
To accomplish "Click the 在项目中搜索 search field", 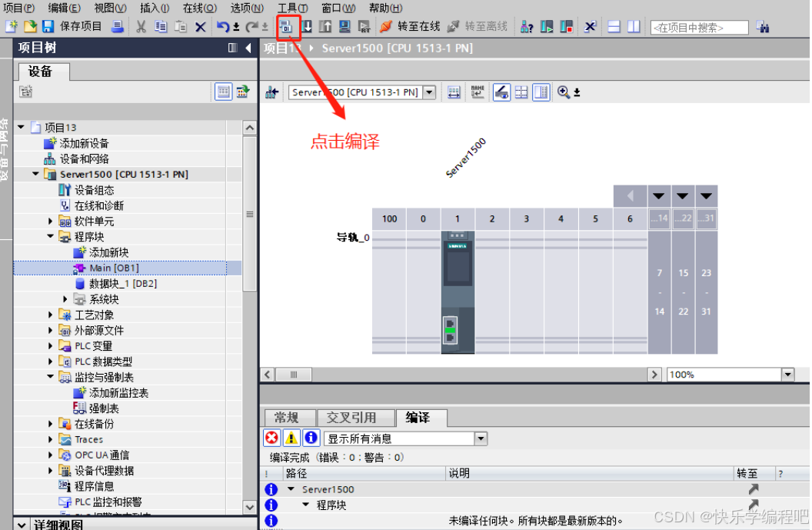I will 699,28.
